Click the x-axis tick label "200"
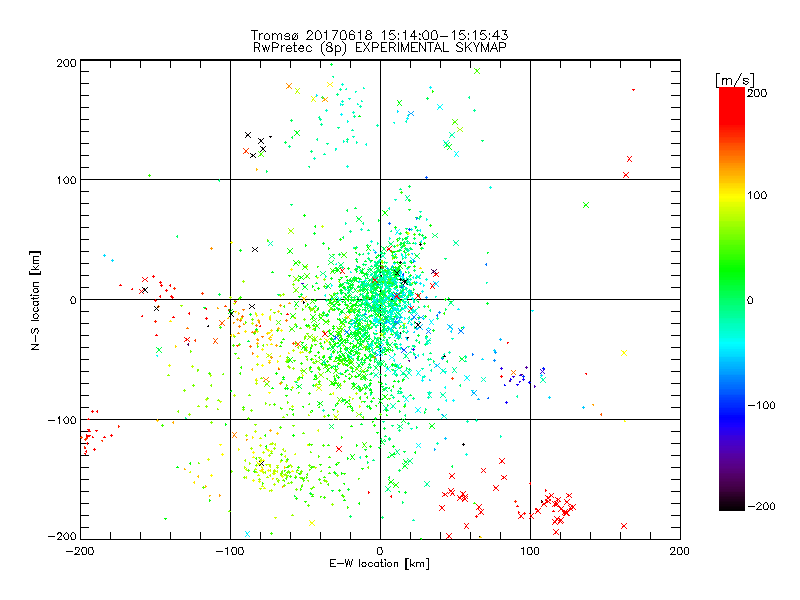This screenshot has width=800, height=600. [680, 551]
